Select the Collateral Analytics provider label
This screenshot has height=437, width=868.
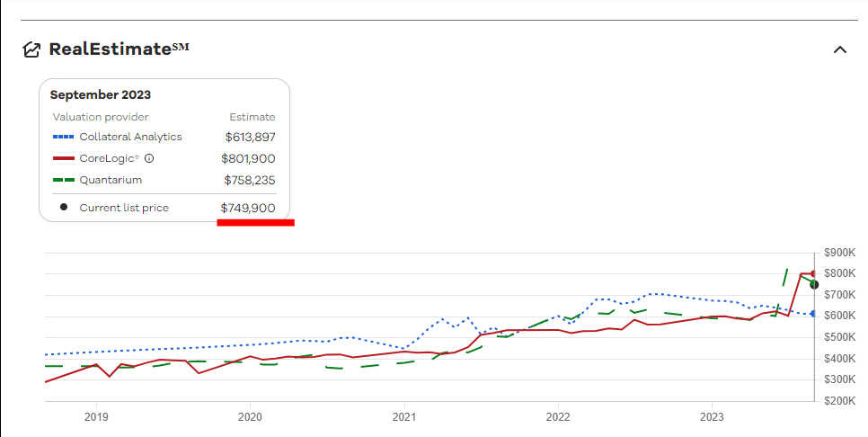(x=130, y=137)
